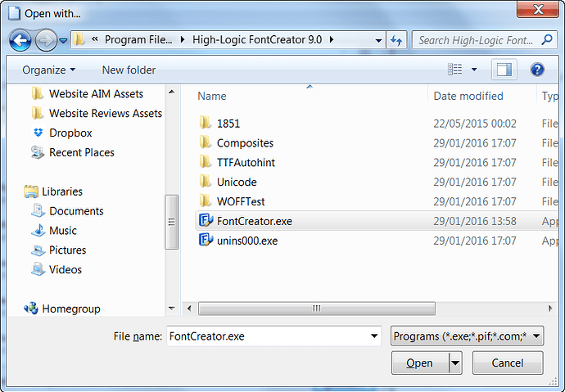
Task: Open Music library
Action: (54, 231)
